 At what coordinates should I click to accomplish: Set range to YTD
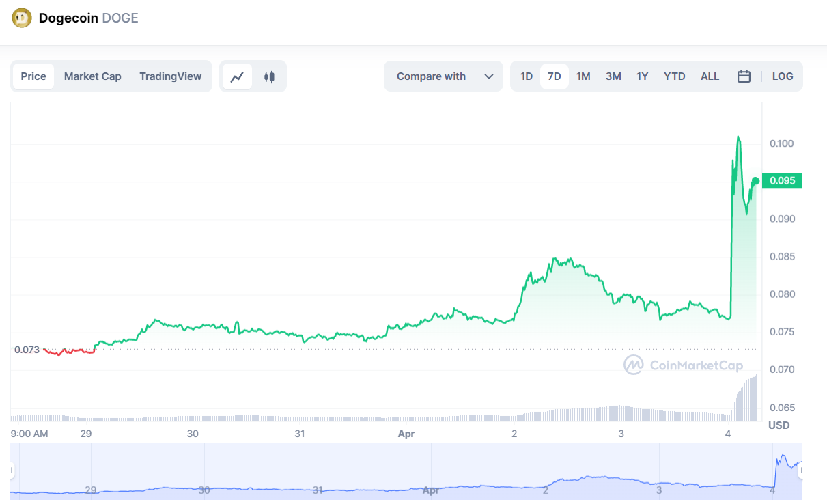point(675,76)
